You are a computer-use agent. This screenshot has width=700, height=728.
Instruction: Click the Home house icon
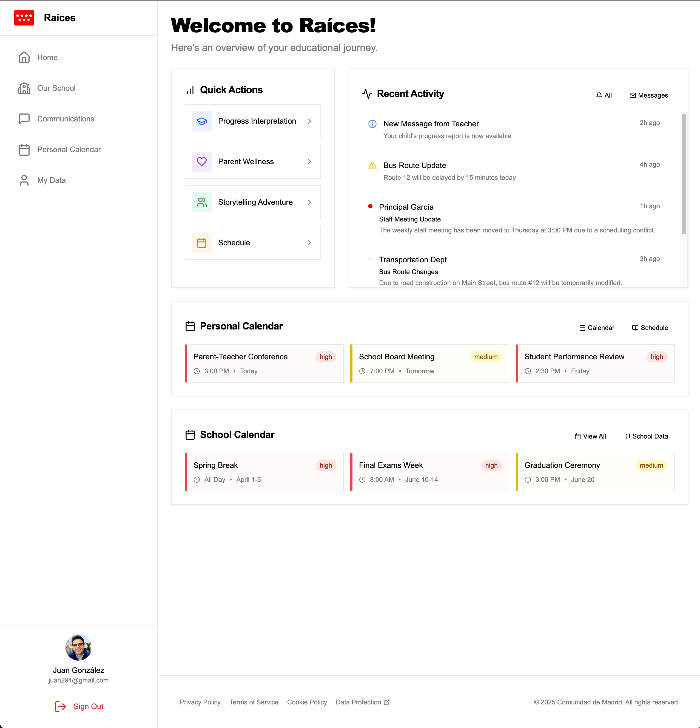24,57
